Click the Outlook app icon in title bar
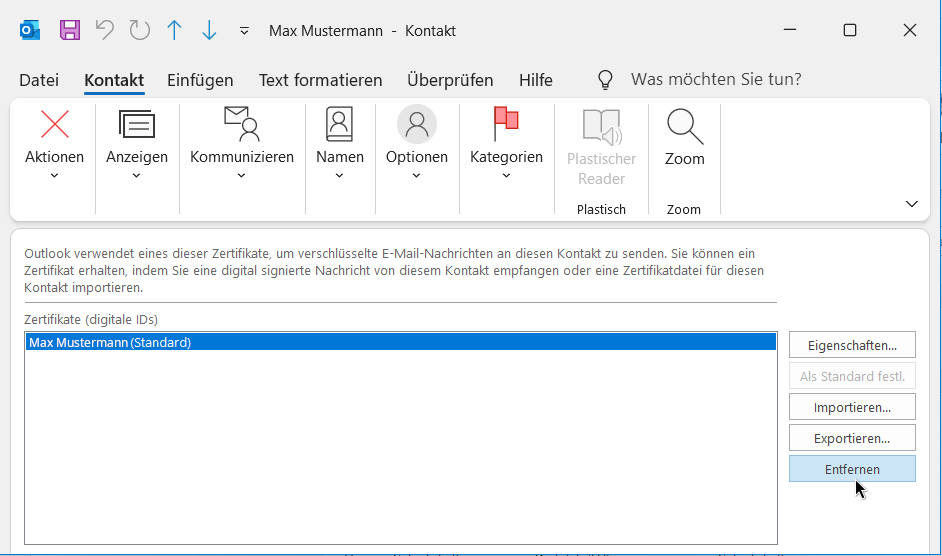The width and height of the screenshot is (942, 556). 29,30
